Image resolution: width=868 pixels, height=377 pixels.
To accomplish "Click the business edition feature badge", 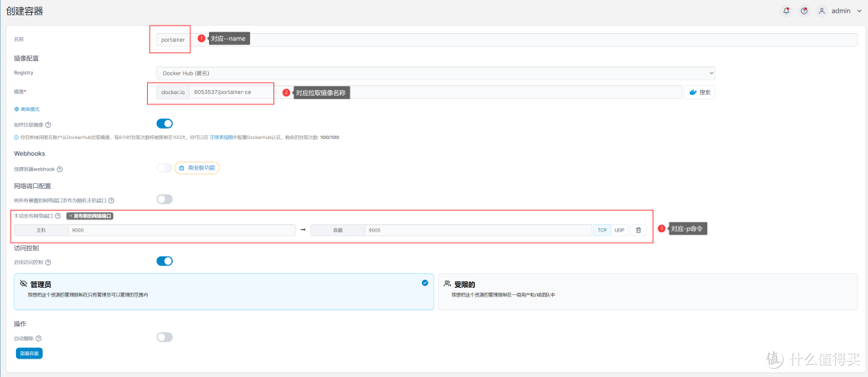I will [x=197, y=168].
